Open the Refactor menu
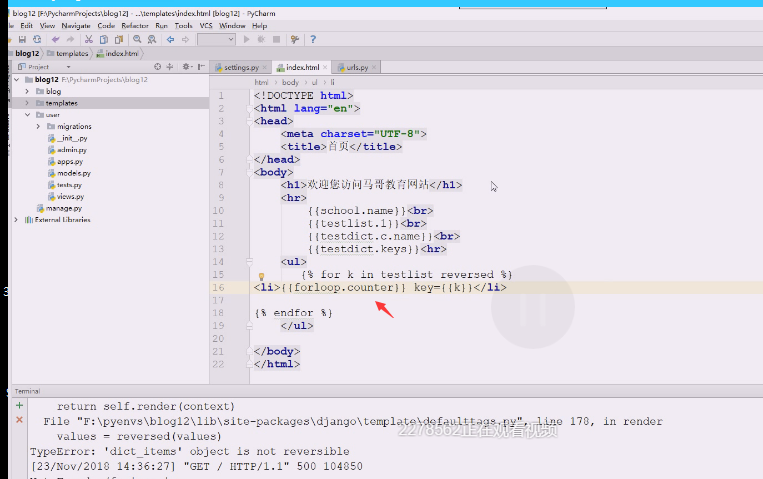 [x=135, y=26]
